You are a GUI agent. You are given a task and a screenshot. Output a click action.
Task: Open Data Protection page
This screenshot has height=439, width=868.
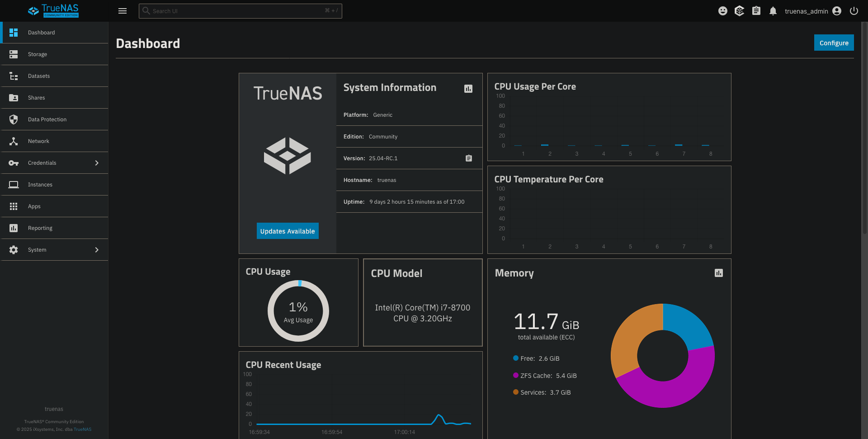(54, 119)
